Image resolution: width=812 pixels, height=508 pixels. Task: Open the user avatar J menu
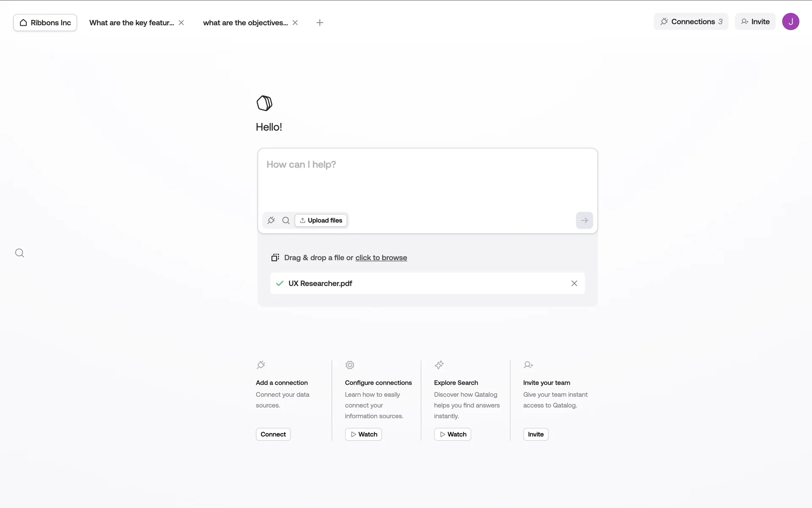(790, 22)
